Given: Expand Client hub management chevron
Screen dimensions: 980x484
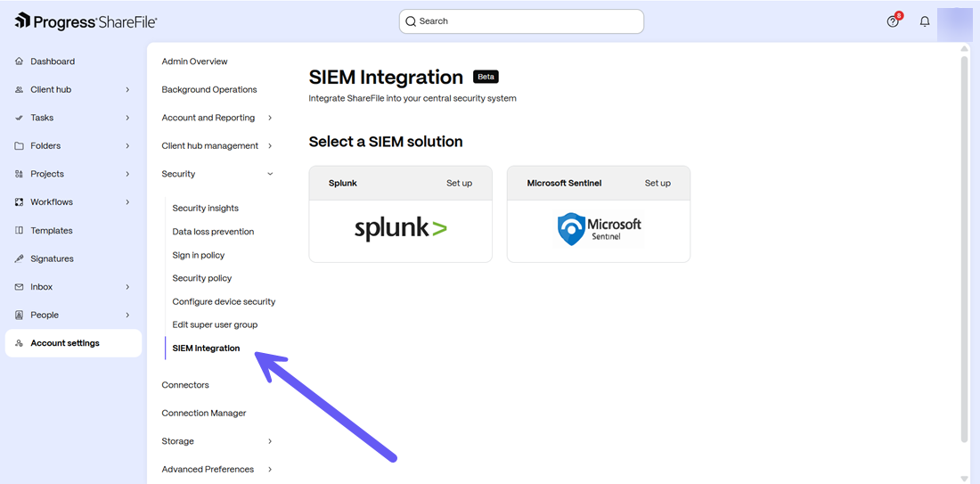Looking at the screenshot, I should coord(270,145).
